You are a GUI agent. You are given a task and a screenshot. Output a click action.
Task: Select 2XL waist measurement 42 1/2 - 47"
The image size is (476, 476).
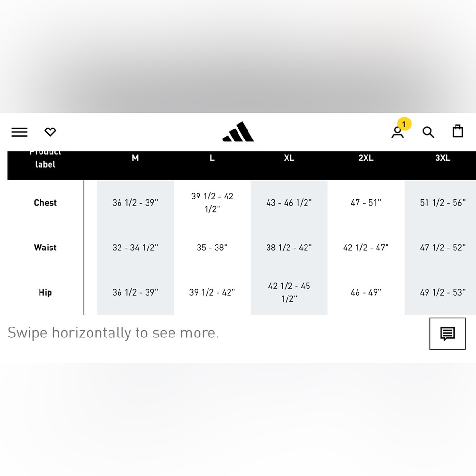[366, 248]
